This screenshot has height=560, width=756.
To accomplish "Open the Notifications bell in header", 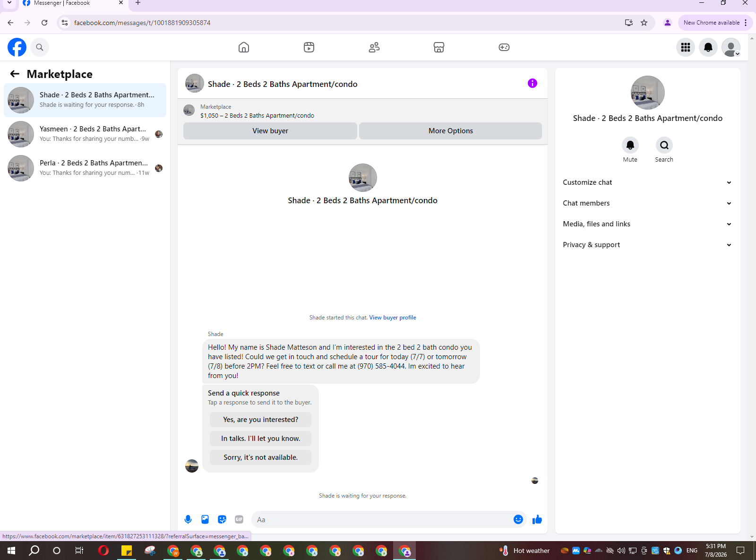I will [x=708, y=47].
